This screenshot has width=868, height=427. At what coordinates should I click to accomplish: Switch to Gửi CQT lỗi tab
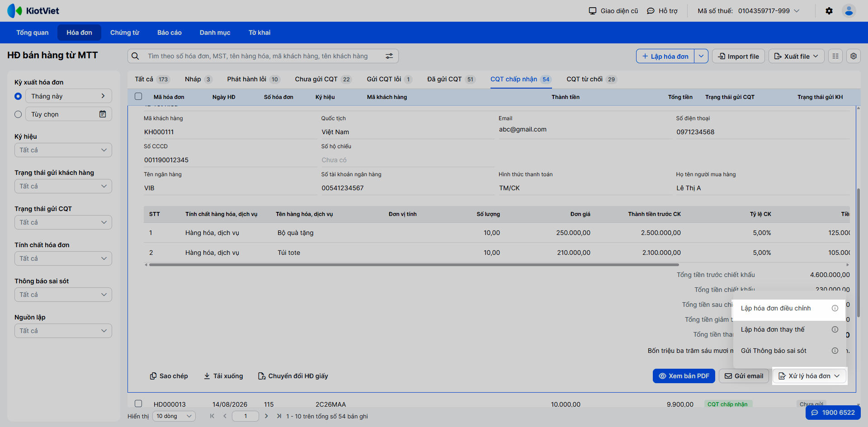tap(389, 79)
